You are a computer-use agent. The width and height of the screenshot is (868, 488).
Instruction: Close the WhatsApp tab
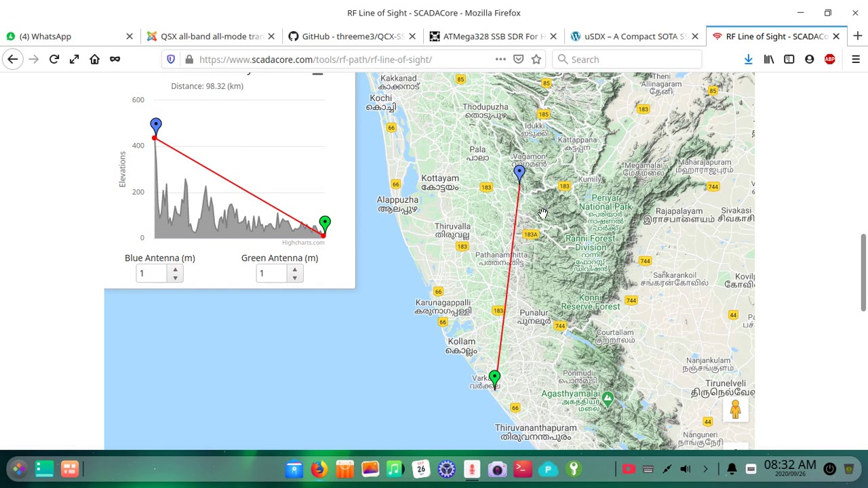pos(130,36)
